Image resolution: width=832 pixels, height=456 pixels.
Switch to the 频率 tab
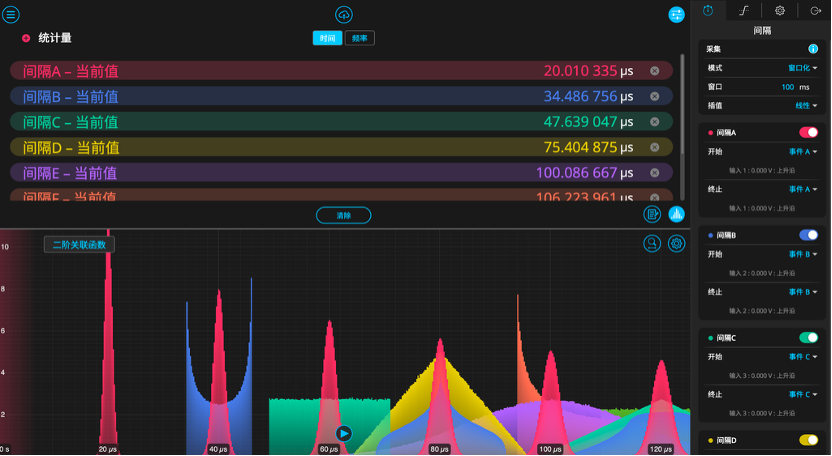(360, 38)
